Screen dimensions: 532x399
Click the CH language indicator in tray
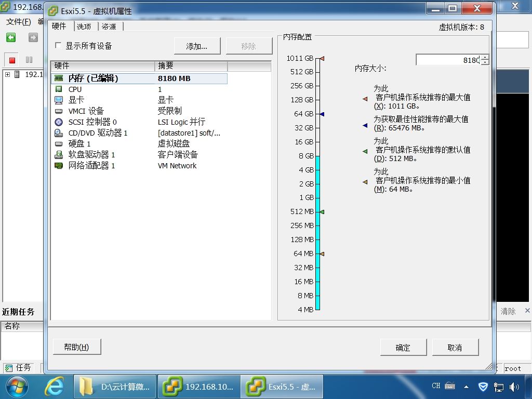(x=436, y=386)
